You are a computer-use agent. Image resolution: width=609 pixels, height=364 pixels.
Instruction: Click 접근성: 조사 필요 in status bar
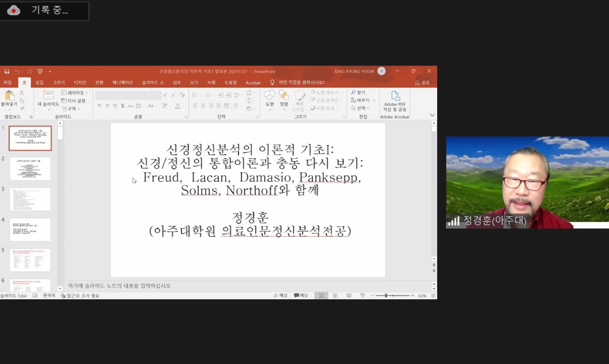(x=80, y=296)
